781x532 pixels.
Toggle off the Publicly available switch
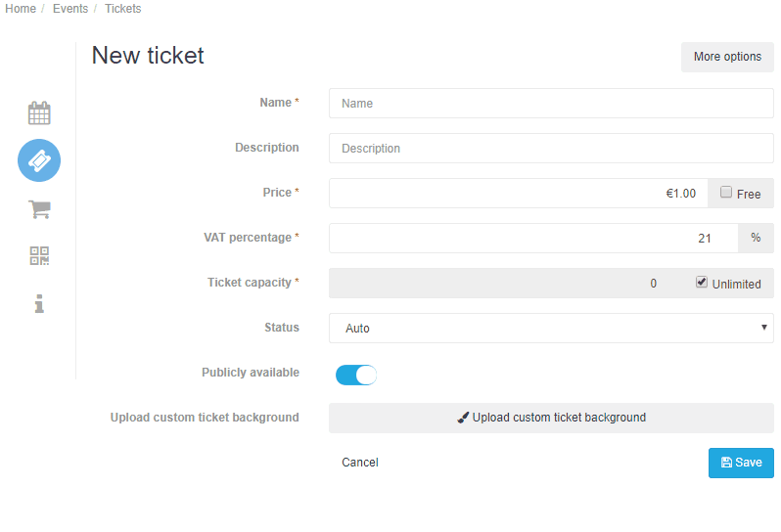pyautogui.click(x=356, y=375)
